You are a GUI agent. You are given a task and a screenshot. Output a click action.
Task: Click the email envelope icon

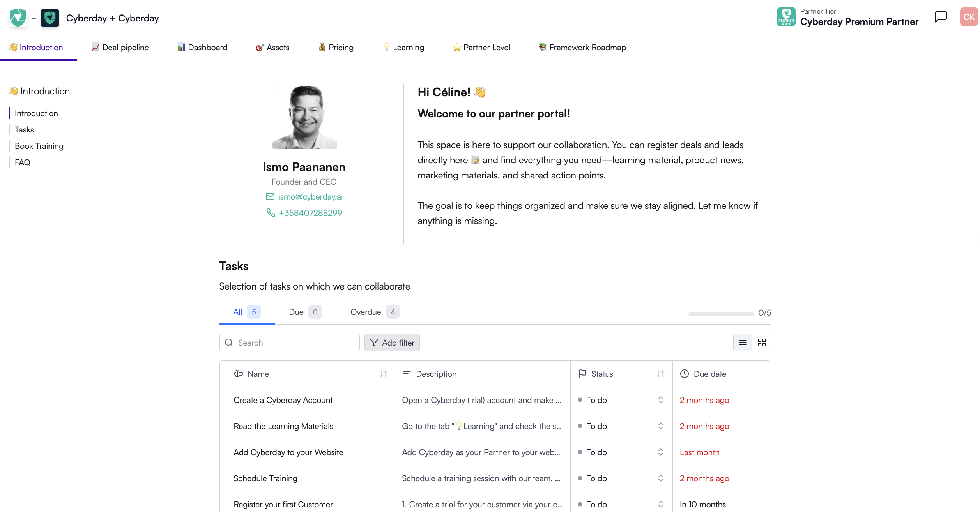click(270, 197)
